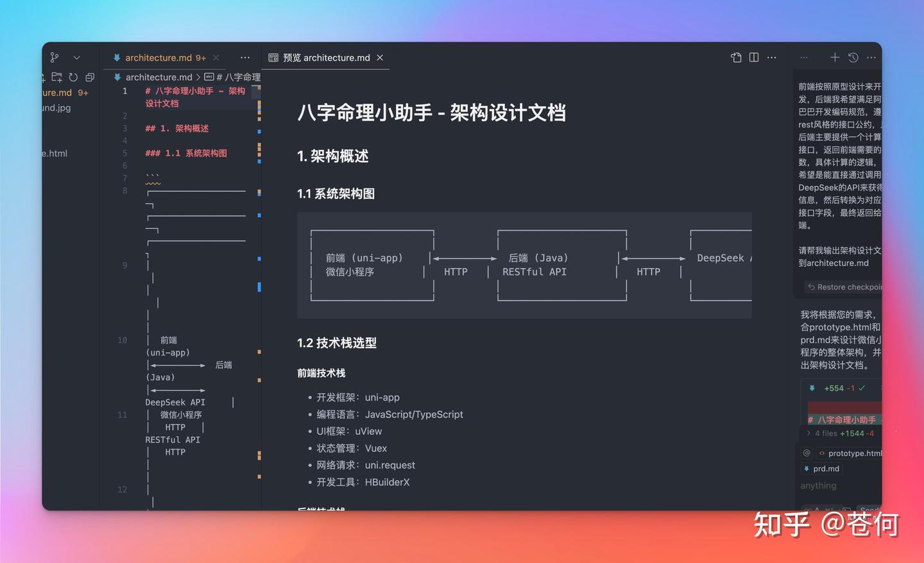Refresh the file explorer

(x=73, y=78)
